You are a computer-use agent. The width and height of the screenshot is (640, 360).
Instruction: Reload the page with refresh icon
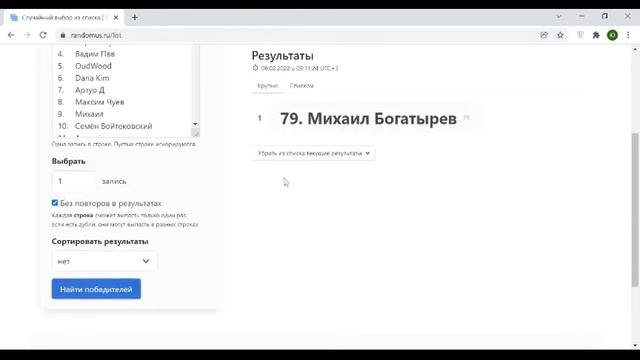tap(43, 35)
